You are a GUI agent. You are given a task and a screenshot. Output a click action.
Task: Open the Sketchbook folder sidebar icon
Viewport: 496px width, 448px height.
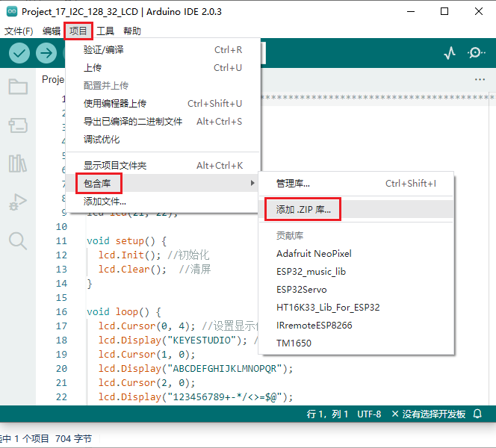click(18, 87)
